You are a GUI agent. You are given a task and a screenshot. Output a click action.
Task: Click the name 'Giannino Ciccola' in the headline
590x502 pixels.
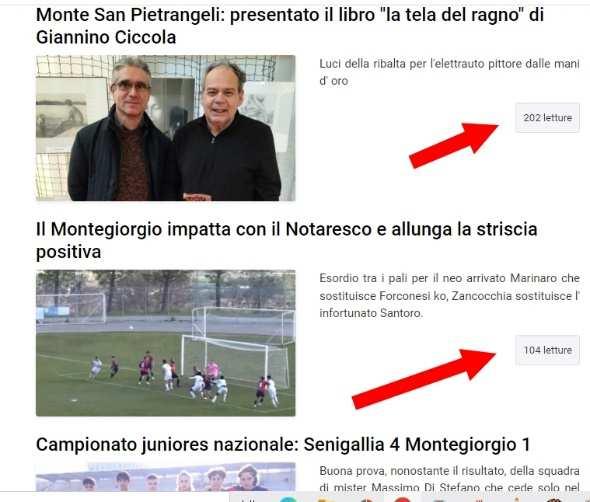[x=106, y=37]
